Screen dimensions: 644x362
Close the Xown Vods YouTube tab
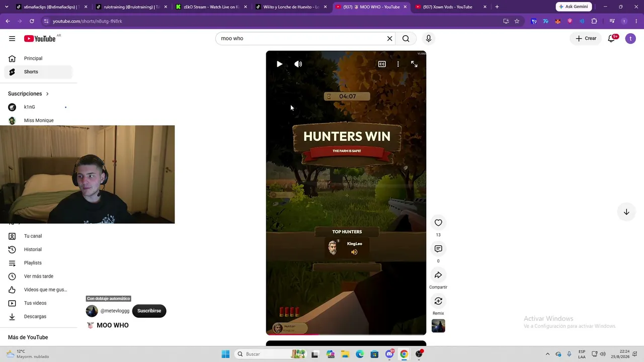click(485, 7)
